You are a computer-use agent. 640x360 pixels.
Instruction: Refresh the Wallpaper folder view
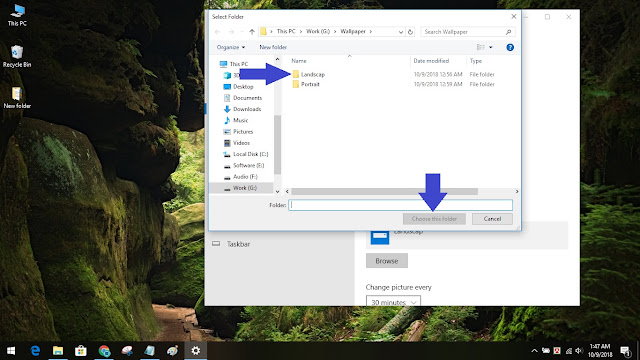click(410, 32)
